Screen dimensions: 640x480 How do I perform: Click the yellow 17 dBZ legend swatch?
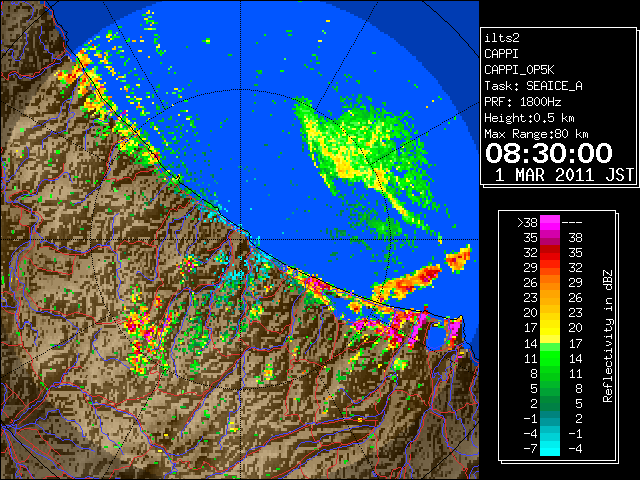click(550, 328)
